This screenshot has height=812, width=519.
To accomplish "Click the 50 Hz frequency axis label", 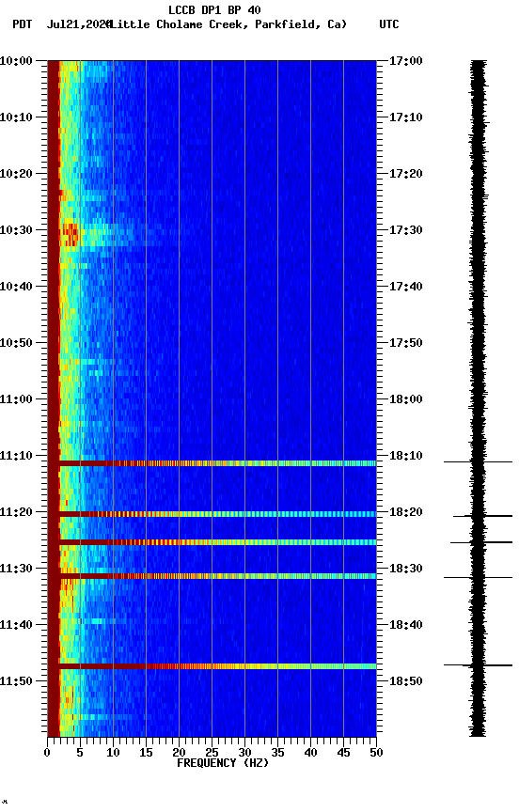I will [x=376, y=753].
